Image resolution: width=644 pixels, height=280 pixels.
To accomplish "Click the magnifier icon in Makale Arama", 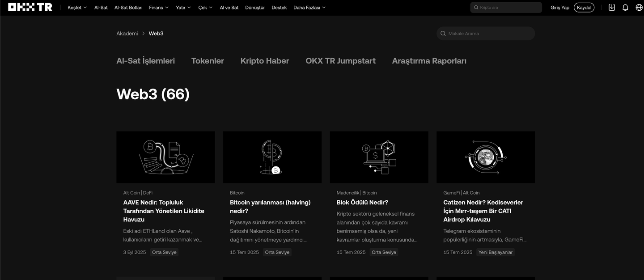I will tap(443, 34).
